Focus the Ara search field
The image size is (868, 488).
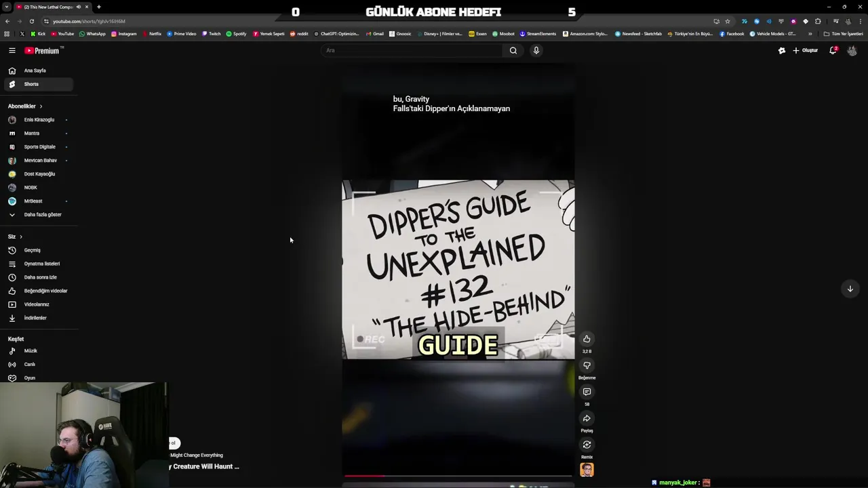[412, 50]
